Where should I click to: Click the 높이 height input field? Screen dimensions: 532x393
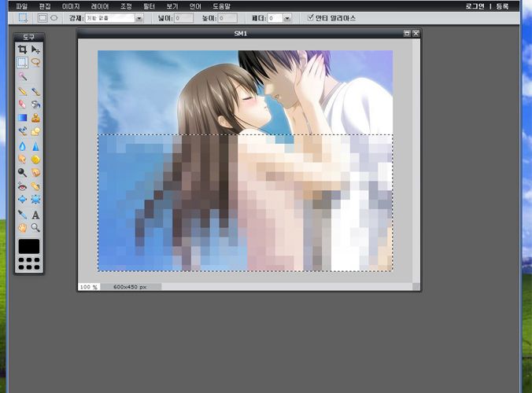(227, 18)
